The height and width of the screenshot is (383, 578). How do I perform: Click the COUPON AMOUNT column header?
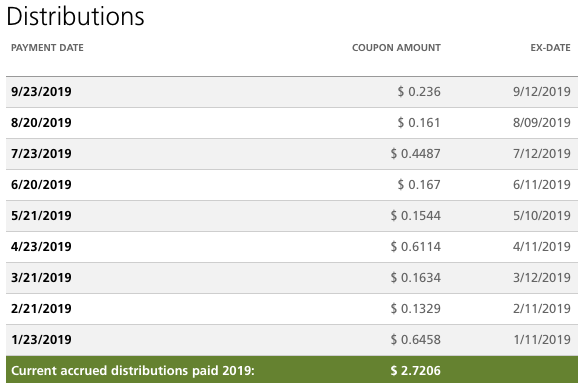click(396, 48)
